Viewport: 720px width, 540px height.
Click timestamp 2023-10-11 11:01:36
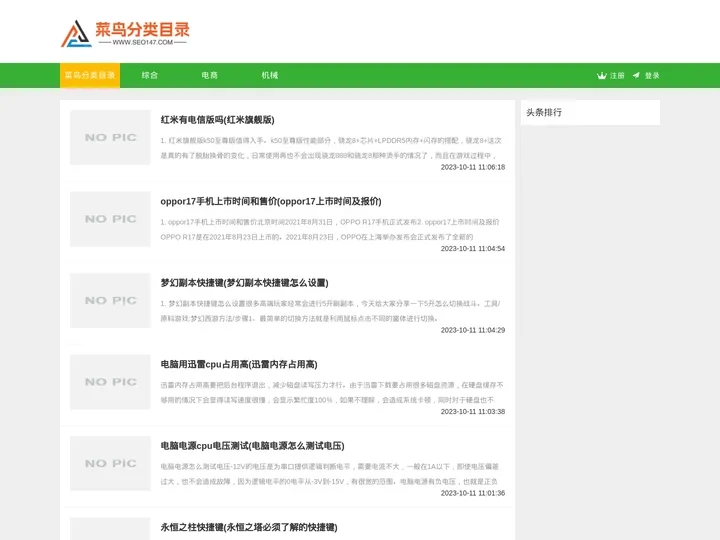(x=473, y=493)
